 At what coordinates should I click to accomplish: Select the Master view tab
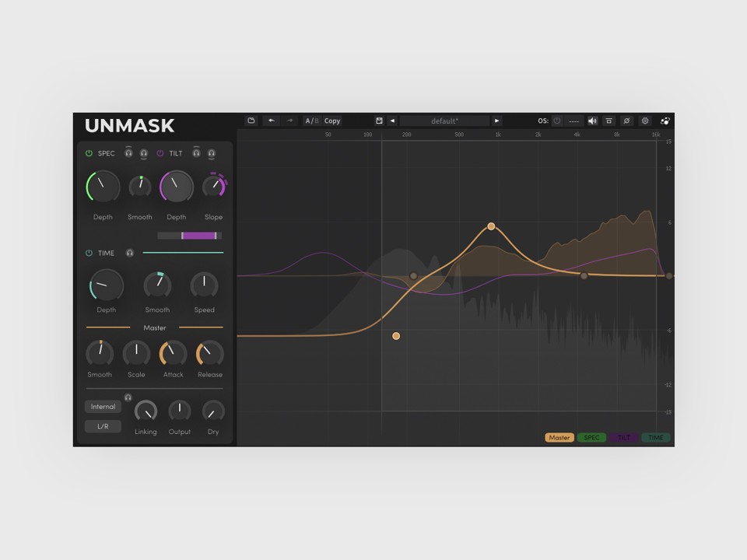(559, 438)
